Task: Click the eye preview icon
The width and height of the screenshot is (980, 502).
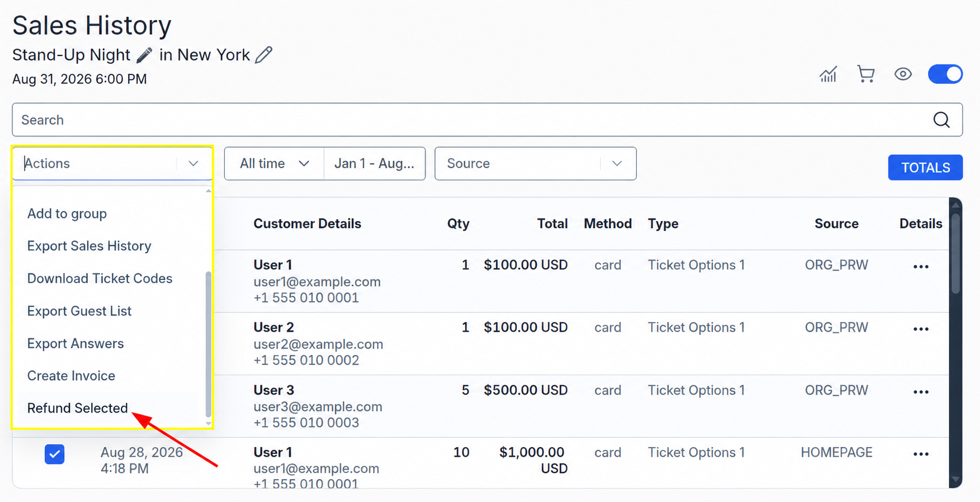Action: (903, 74)
